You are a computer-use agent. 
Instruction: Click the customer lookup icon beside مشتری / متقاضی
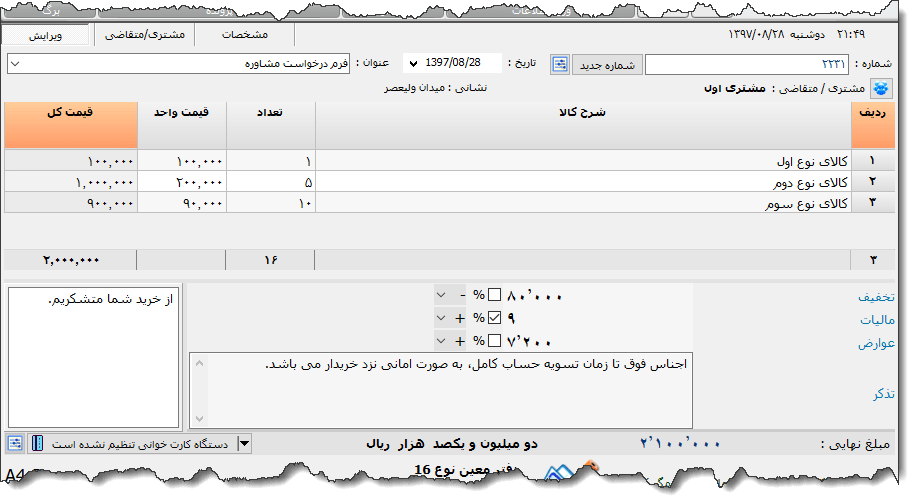pos(881,89)
